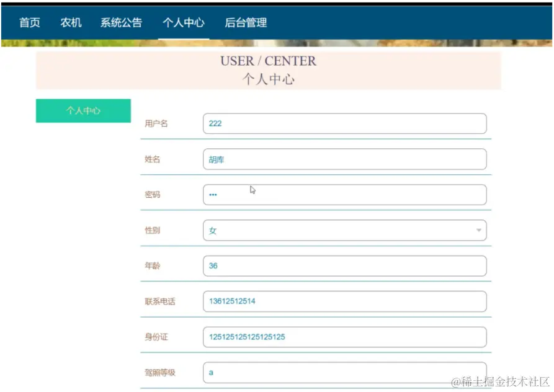
Task: Click the green 个人中心 sidebar button
Action: pos(83,110)
